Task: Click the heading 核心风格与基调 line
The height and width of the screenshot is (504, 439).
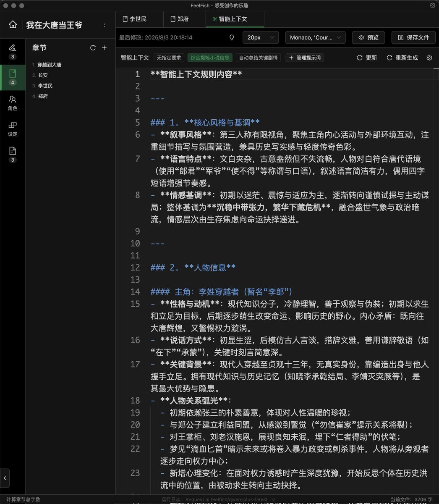Action: [x=205, y=123]
